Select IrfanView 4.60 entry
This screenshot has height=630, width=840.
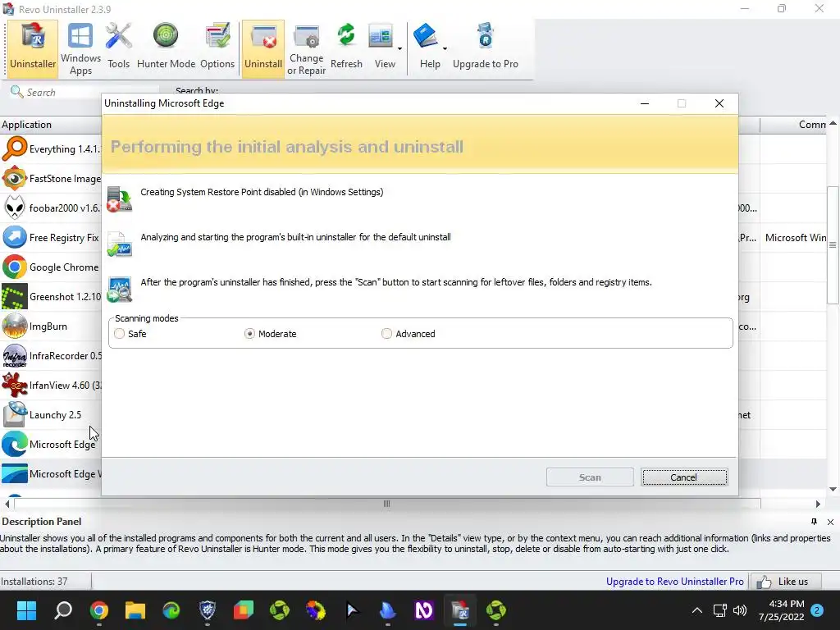(51, 386)
